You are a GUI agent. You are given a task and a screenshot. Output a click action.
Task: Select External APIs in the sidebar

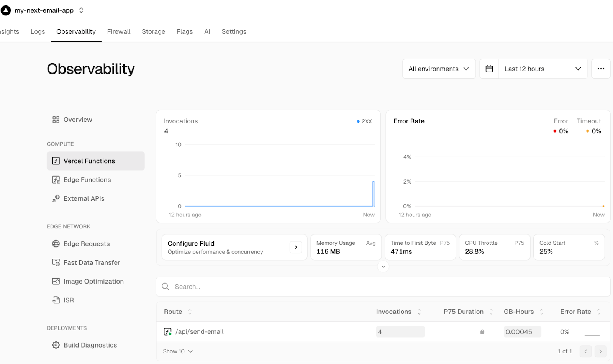[84, 198]
